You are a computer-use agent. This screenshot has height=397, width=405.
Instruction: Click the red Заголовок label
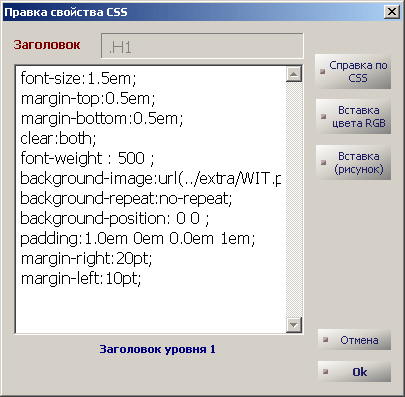click(47, 45)
